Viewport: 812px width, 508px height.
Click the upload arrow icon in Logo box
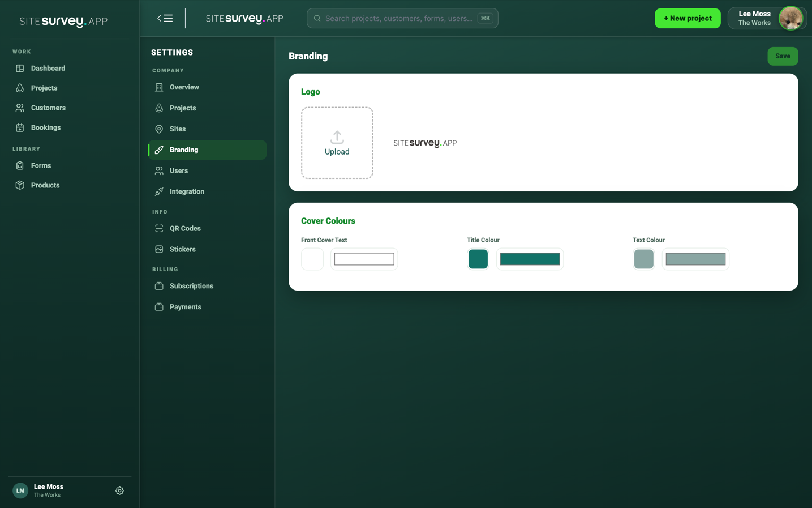click(337, 137)
